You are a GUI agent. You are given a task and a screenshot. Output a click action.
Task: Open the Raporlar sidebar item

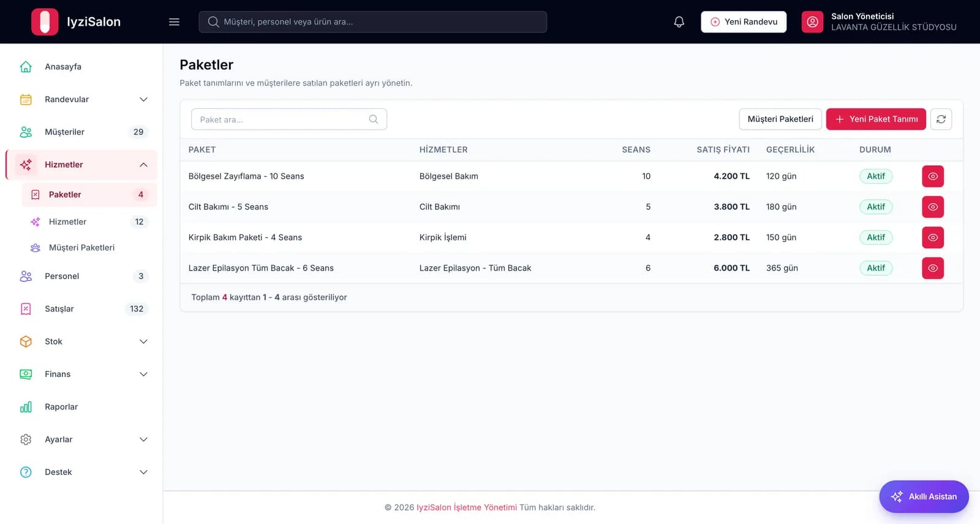coord(81,407)
